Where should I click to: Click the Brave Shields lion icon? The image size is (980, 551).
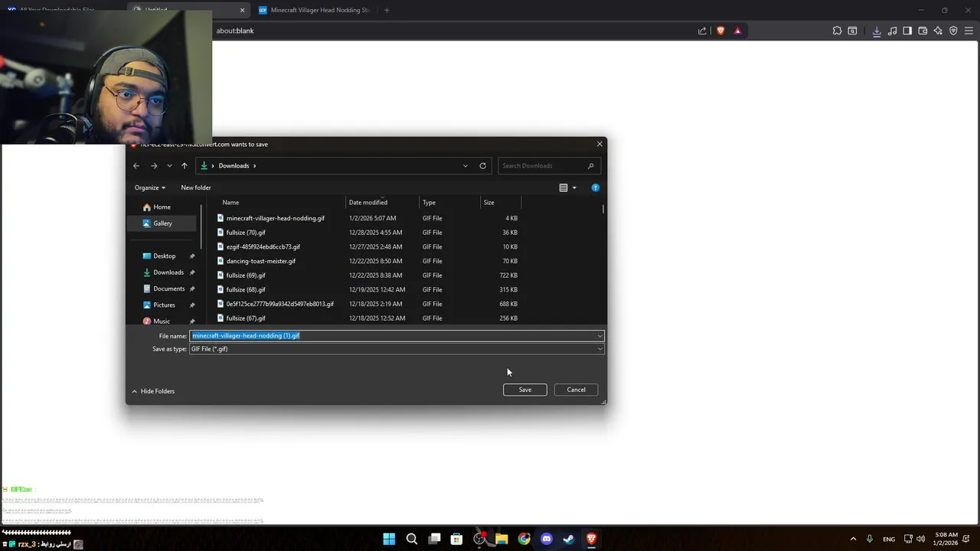[x=720, y=31]
